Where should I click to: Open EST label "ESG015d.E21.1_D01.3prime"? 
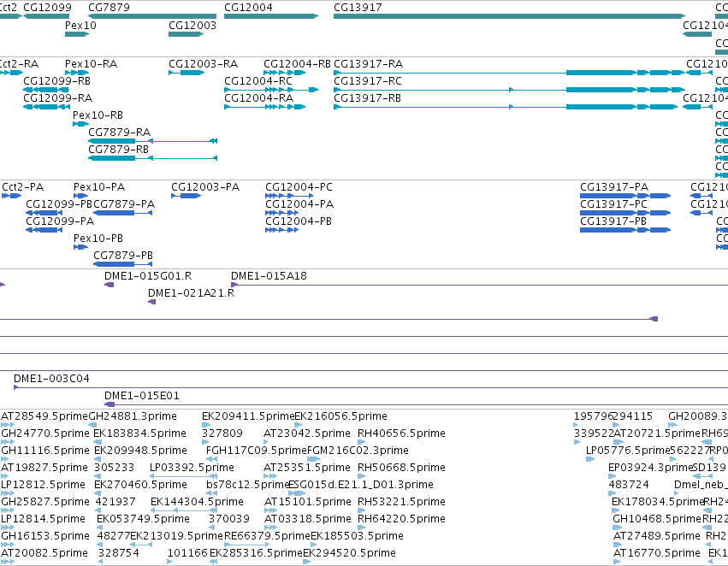pos(361,485)
